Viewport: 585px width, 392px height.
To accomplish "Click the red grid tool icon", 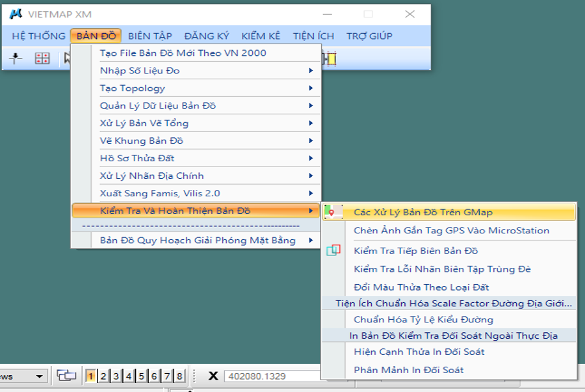I will tap(42, 59).
